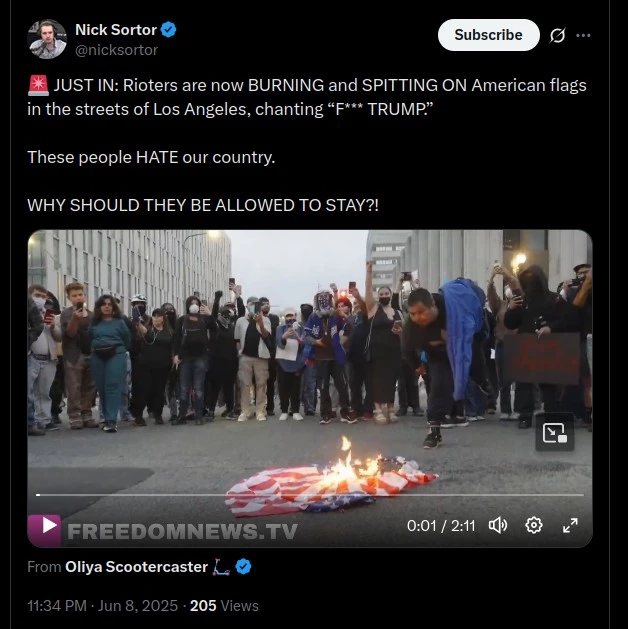View the 205 Views count details
628x629 pixels.
click(x=224, y=606)
